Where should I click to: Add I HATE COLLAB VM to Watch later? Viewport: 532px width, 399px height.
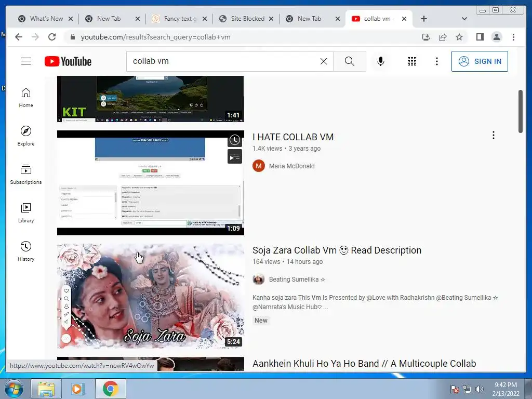click(x=234, y=140)
